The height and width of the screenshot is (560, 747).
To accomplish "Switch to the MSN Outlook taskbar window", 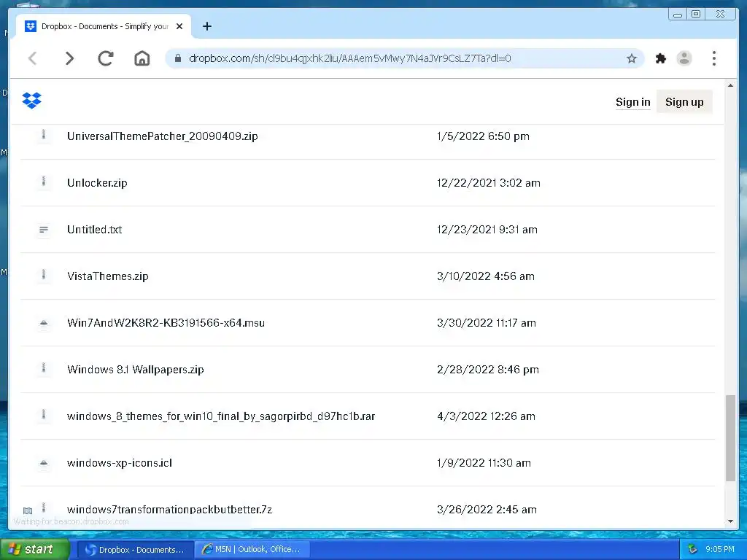I will coord(252,550).
